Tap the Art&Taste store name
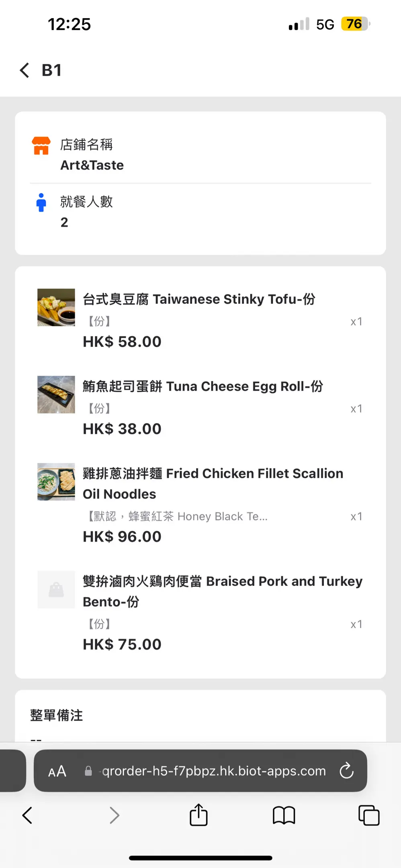 coord(92,165)
